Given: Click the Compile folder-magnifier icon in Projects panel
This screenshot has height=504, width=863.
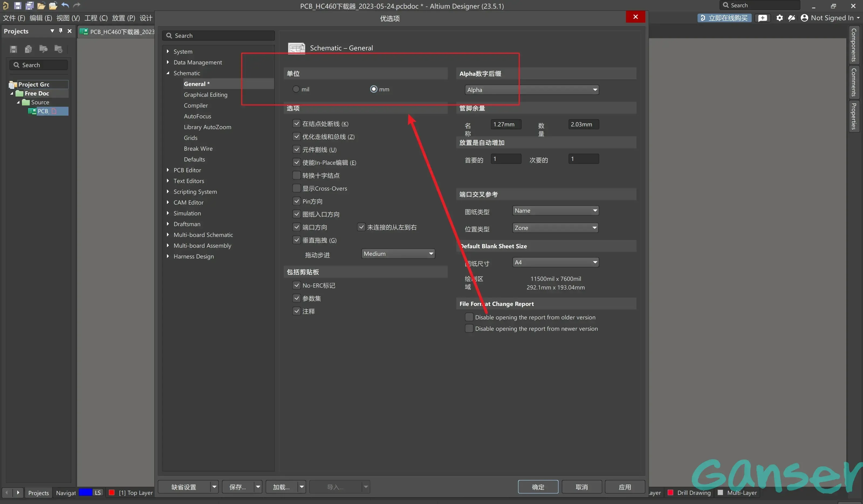Looking at the screenshot, I should [x=43, y=49].
